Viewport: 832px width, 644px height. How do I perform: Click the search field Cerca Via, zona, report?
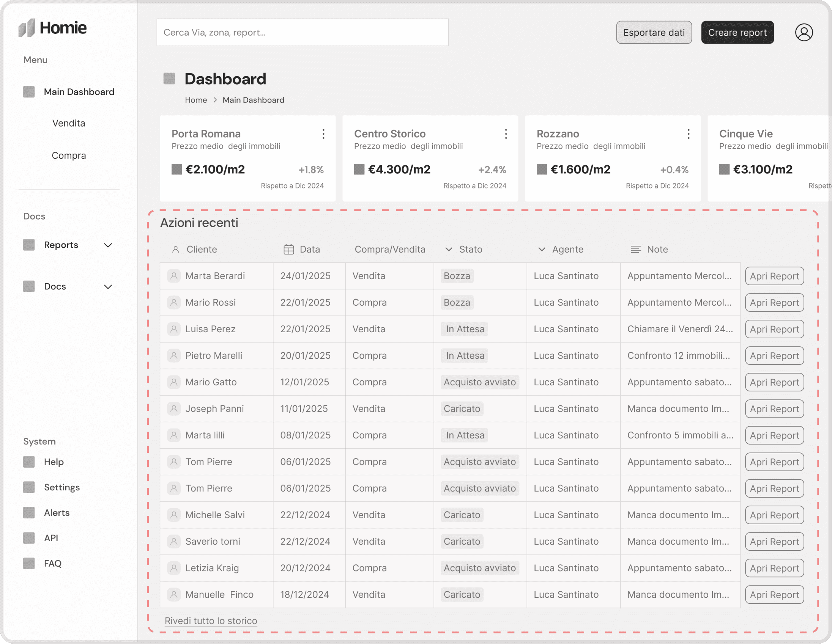303,32
